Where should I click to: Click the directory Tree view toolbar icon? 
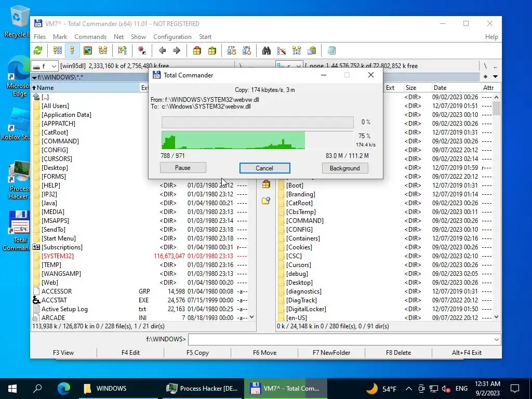(103, 50)
